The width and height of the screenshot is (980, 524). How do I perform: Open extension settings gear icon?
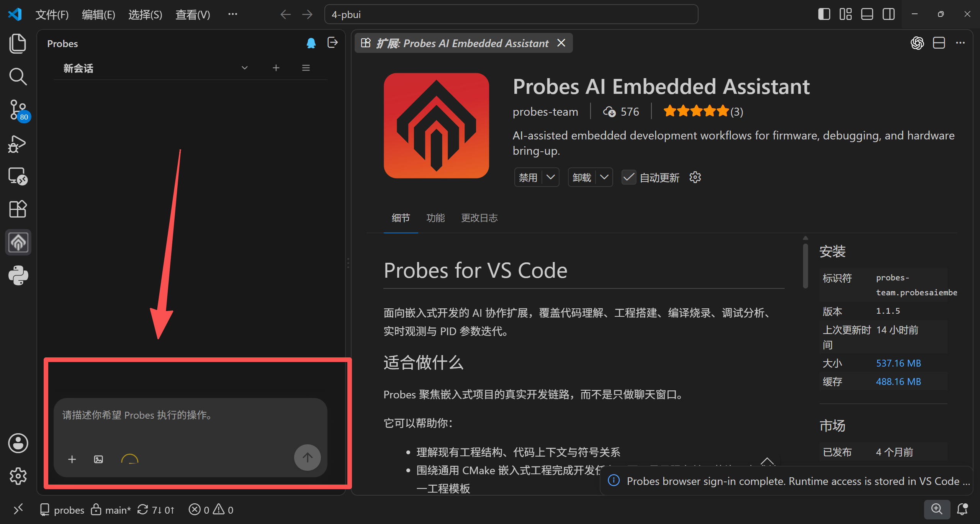pos(695,177)
